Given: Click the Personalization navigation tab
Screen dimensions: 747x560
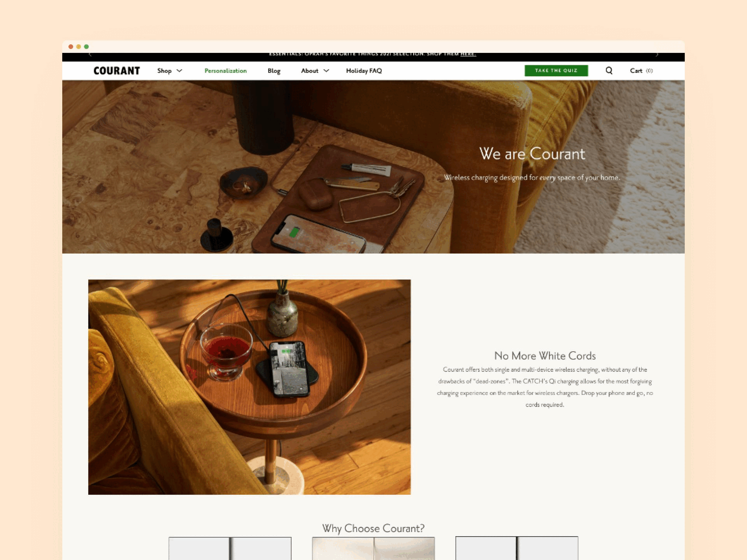Looking at the screenshot, I should pos(225,71).
